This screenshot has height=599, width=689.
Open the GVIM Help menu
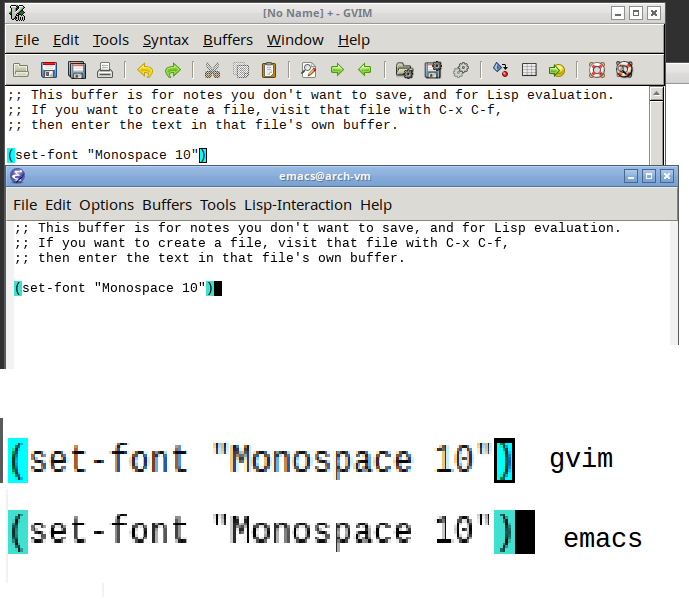click(x=354, y=40)
